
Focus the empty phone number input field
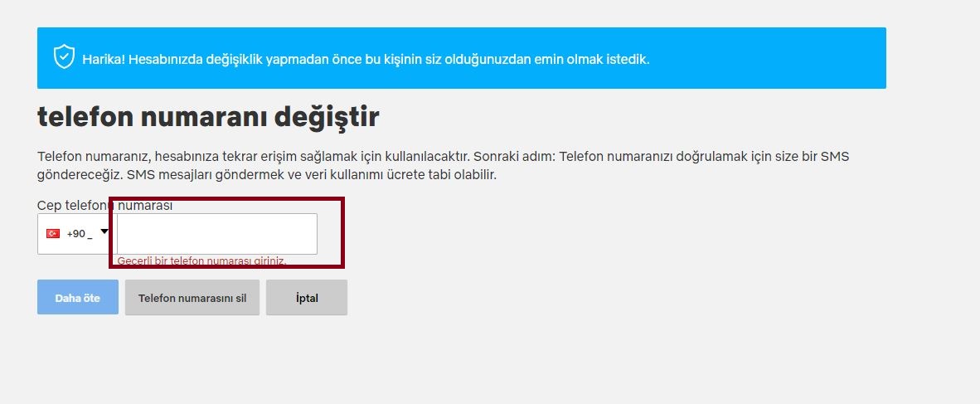pyautogui.click(x=217, y=234)
